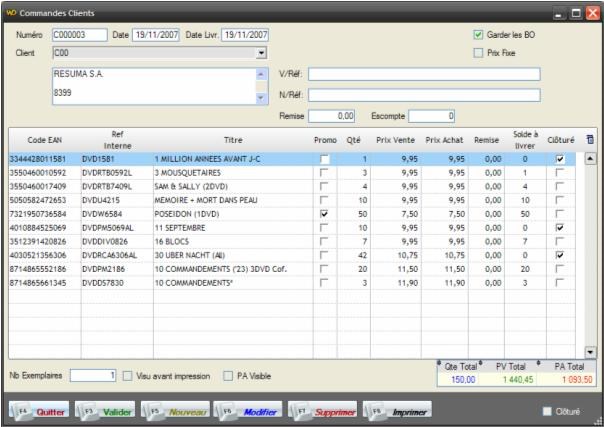Click the table options icon beside Clôturé header
Screen dimensions: 604x427
[590, 140]
